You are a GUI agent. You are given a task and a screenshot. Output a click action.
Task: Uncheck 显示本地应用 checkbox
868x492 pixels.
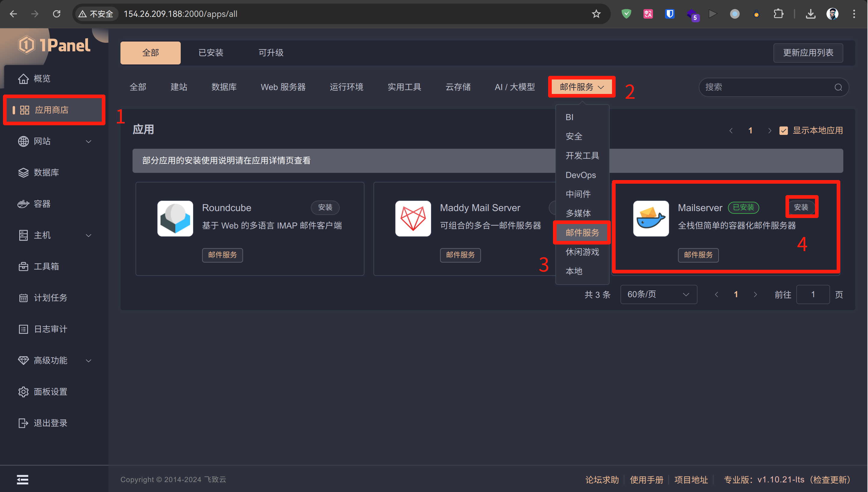783,130
